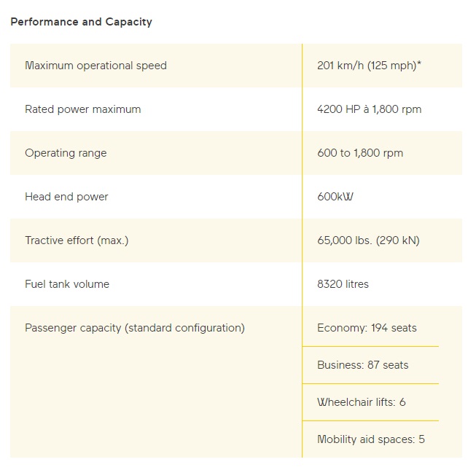Click the asterisk after 125 mph

coord(419,63)
